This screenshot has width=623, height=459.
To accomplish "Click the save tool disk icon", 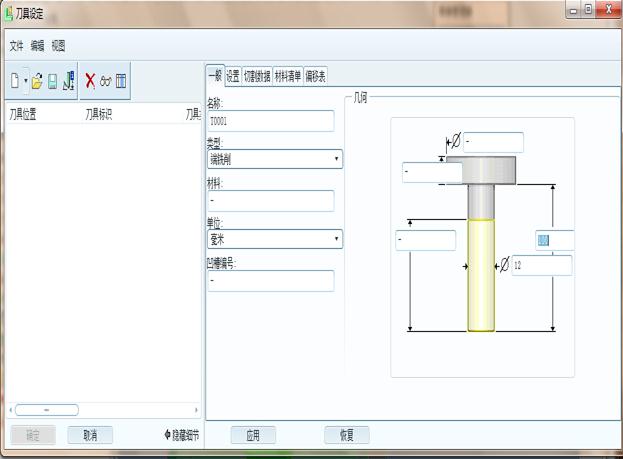I will (52, 81).
